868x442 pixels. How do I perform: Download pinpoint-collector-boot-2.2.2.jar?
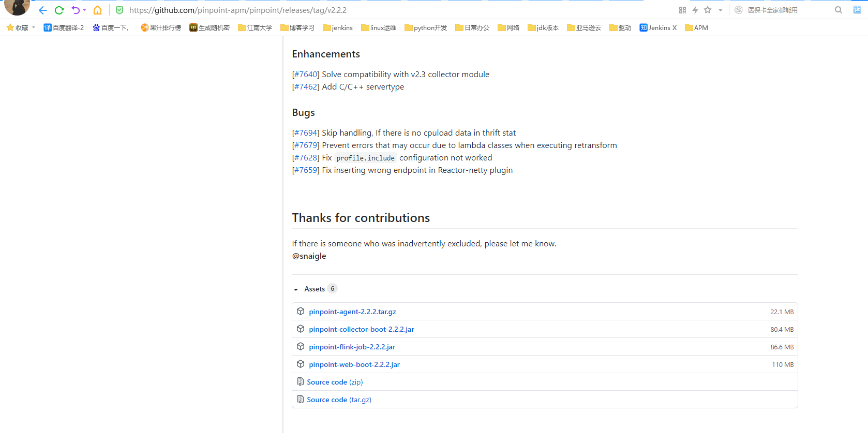pos(362,329)
